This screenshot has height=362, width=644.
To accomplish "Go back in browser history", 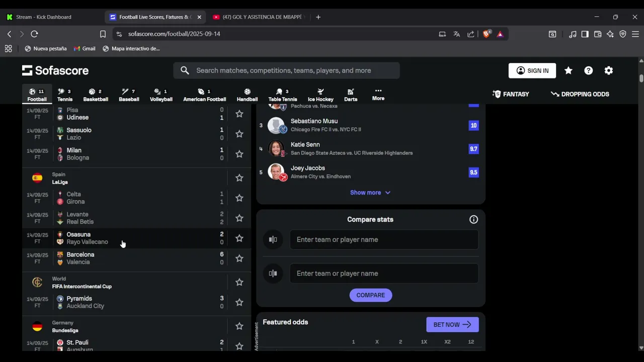I will coord(9,34).
